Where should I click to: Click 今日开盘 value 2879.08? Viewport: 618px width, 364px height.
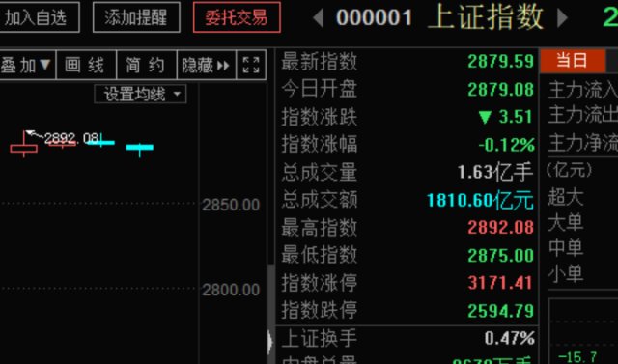click(500, 90)
